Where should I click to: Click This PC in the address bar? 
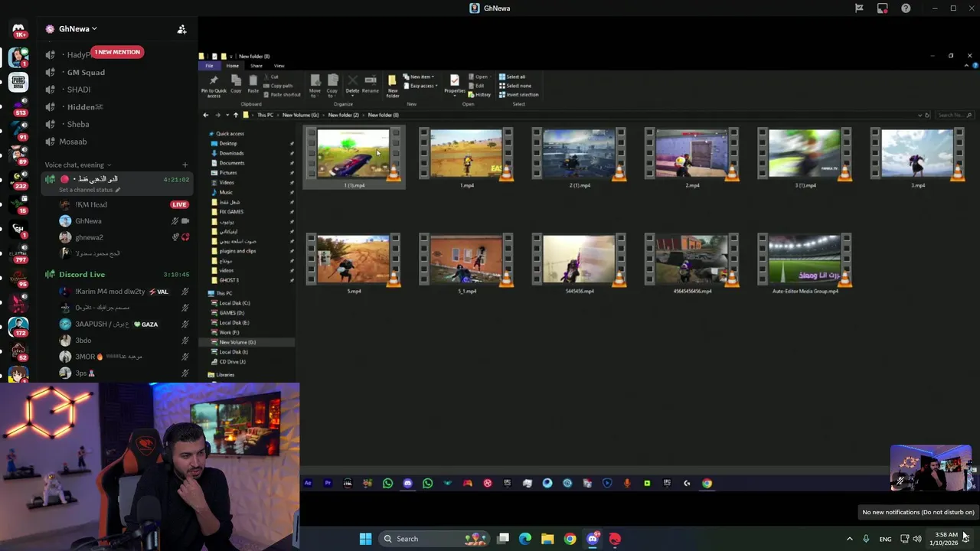coord(265,115)
